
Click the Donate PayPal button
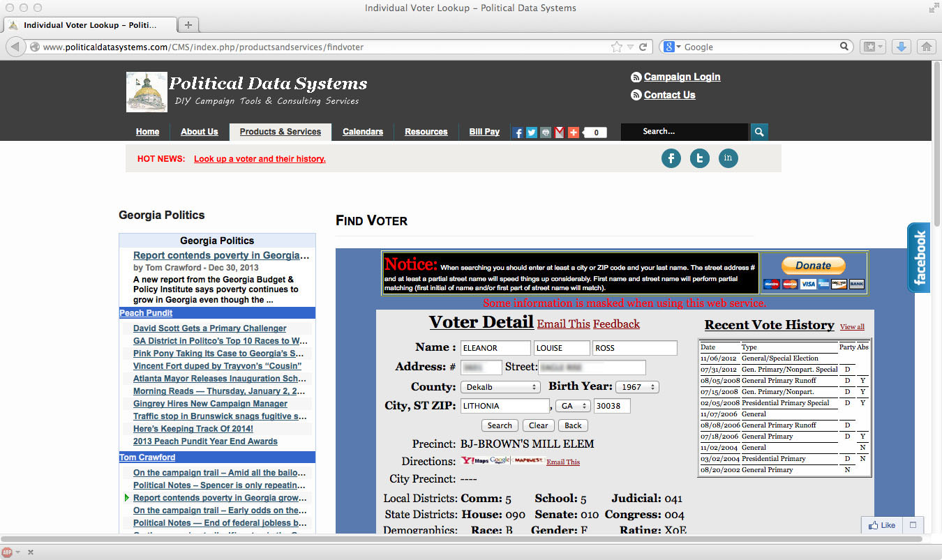pyautogui.click(x=813, y=265)
